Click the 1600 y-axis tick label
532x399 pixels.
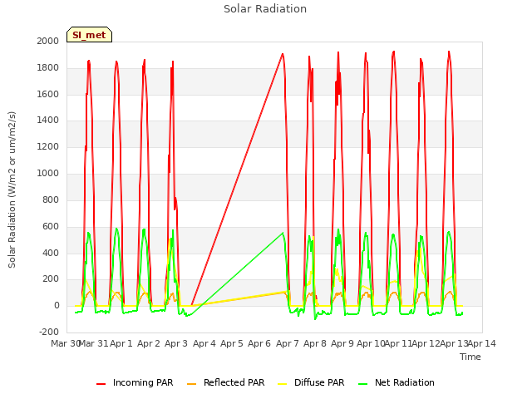click(x=48, y=94)
